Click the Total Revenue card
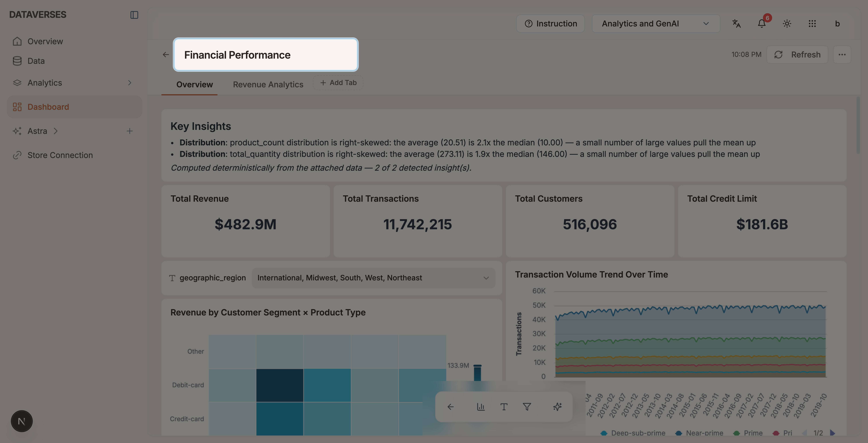 click(x=246, y=221)
